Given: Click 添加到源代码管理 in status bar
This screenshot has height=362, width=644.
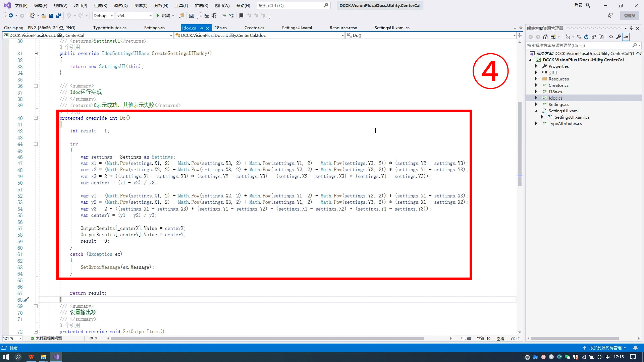Looking at the screenshot, I should tap(605, 348).
